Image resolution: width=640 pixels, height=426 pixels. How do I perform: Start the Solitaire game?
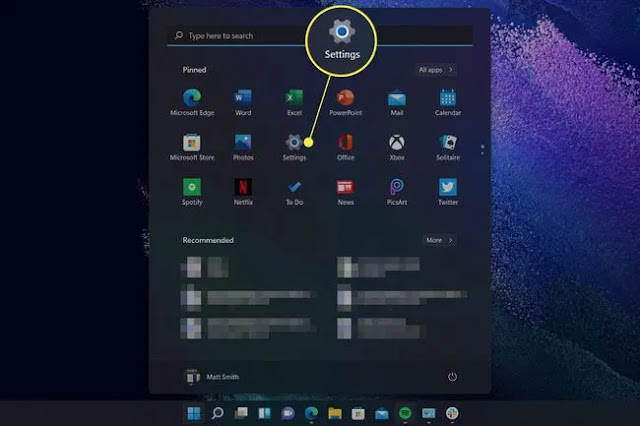pyautogui.click(x=448, y=147)
